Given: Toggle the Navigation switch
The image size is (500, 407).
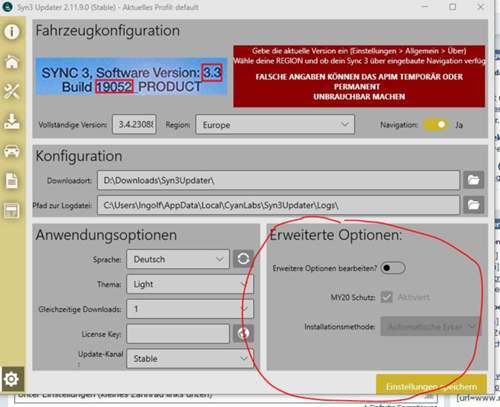Looking at the screenshot, I should tap(435, 125).
